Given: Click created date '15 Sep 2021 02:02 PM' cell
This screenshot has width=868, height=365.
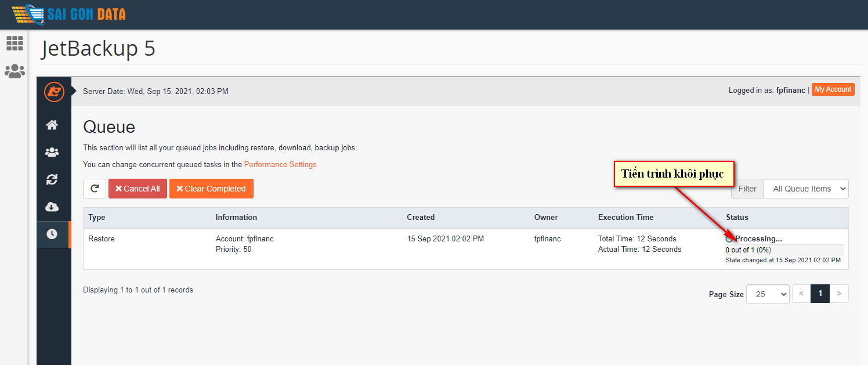Looking at the screenshot, I should point(445,238).
